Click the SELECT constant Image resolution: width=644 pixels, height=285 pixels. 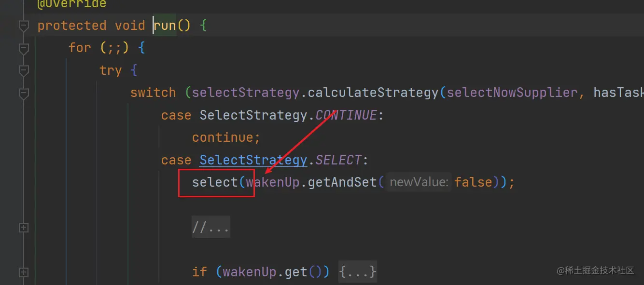[x=338, y=160]
